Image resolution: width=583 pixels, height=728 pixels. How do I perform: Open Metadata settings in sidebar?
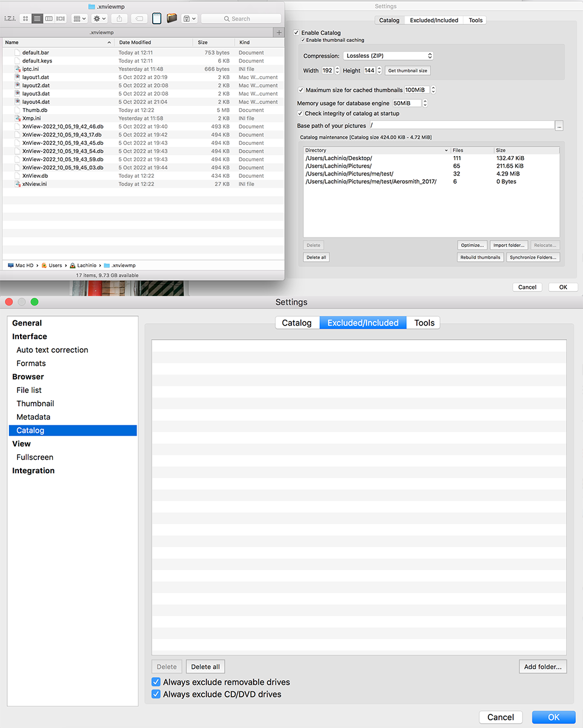(x=33, y=417)
